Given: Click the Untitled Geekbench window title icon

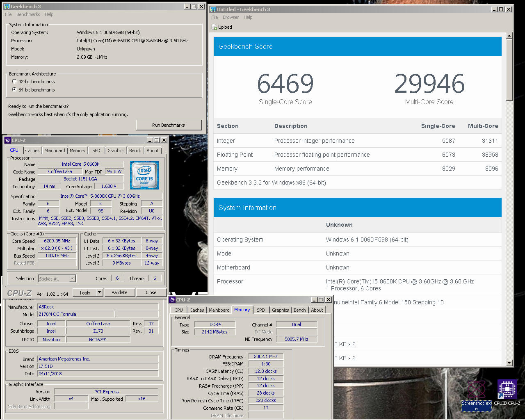Looking at the screenshot, I should point(213,9).
